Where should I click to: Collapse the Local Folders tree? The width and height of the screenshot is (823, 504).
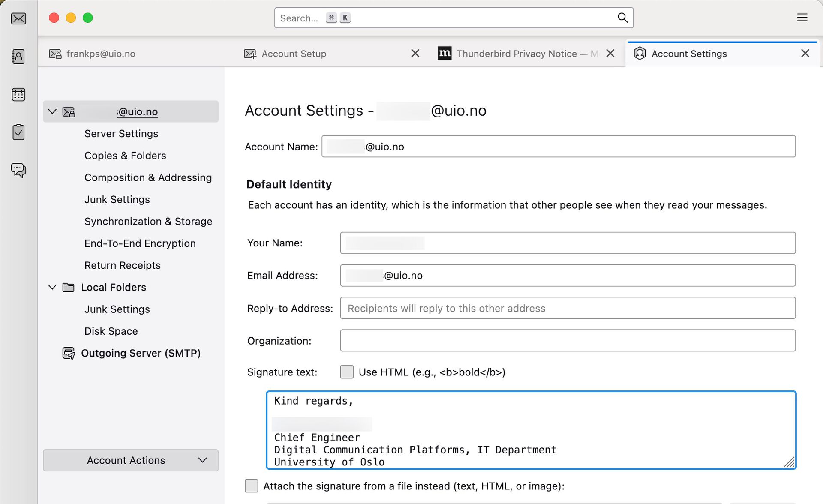pos(52,287)
